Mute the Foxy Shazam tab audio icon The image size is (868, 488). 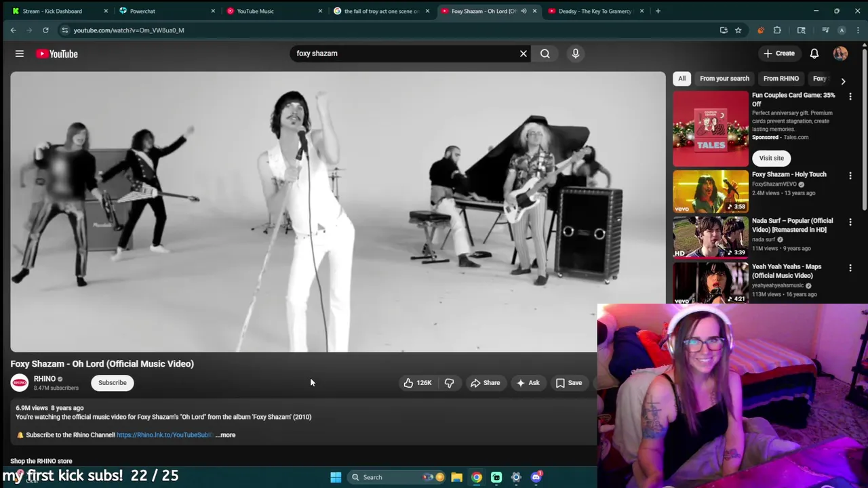[x=524, y=11]
